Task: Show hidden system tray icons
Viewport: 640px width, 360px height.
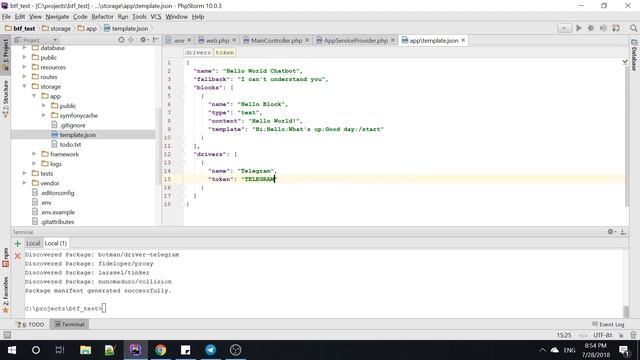Action: tap(542, 350)
